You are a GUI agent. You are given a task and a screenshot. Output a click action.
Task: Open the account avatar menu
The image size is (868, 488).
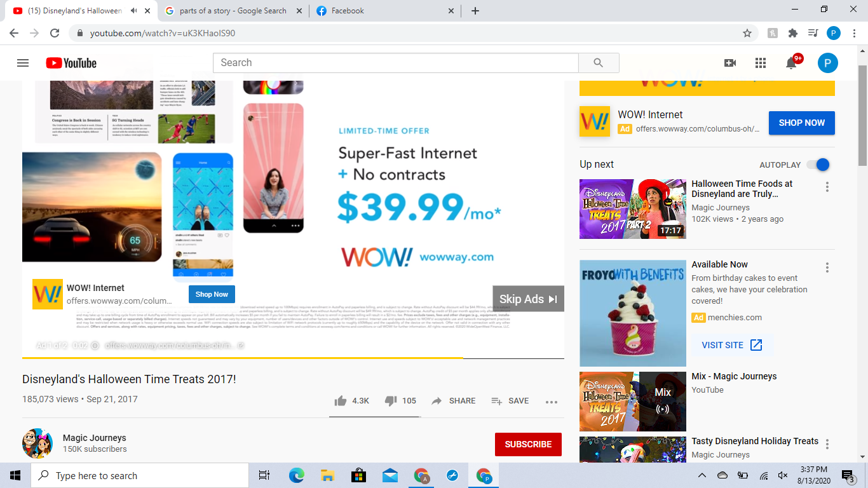pos(828,63)
